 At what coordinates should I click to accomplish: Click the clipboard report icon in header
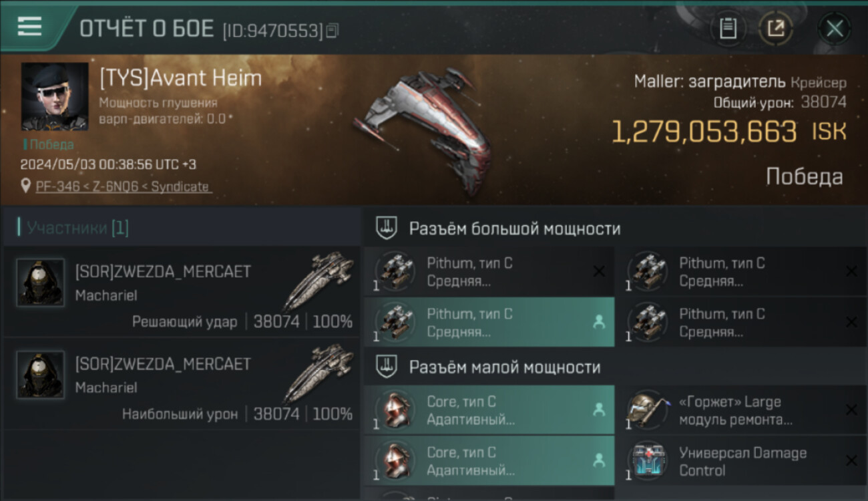(x=728, y=29)
